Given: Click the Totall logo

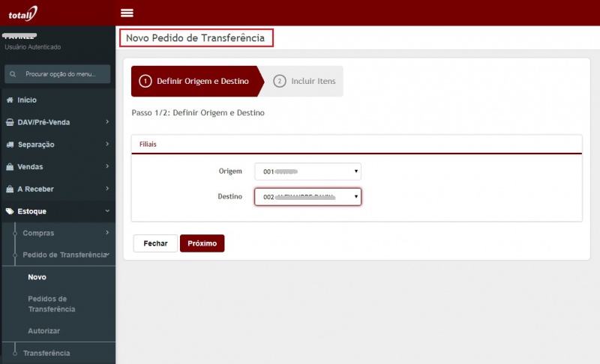Looking at the screenshot, I should tap(22, 13).
